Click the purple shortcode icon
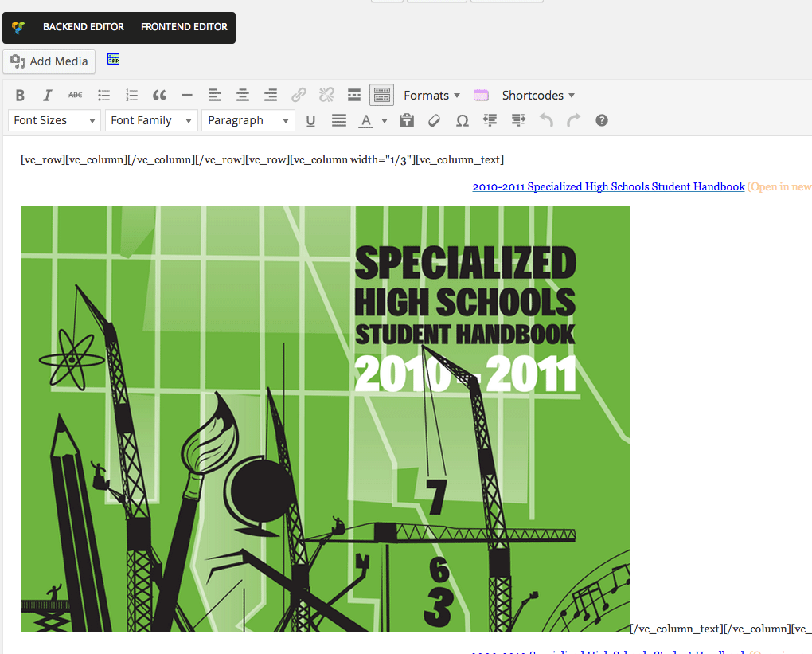The image size is (812, 654). tap(481, 96)
